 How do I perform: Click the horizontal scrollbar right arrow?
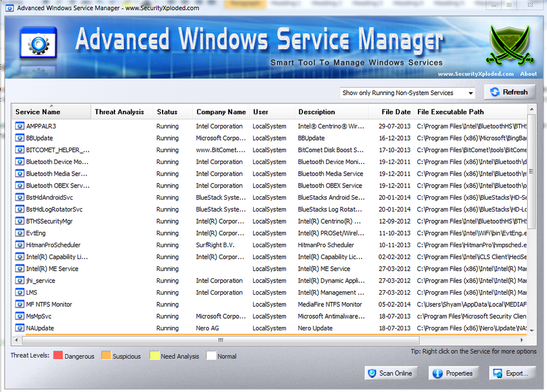click(x=522, y=340)
